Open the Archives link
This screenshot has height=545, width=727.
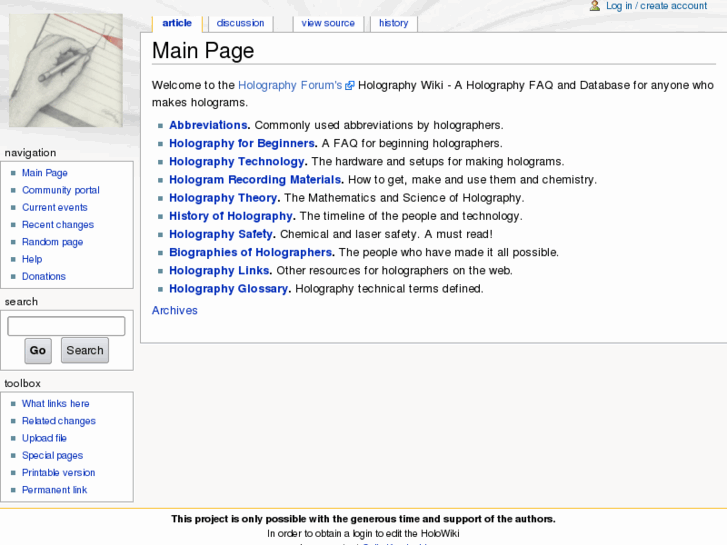[174, 310]
